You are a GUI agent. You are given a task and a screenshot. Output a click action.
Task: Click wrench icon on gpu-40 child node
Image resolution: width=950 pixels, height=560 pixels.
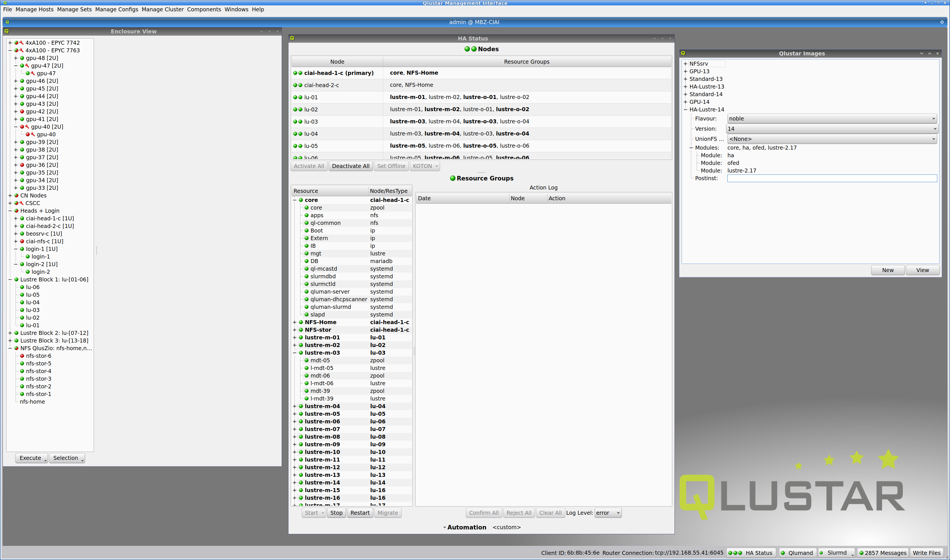[x=33, y=134]
